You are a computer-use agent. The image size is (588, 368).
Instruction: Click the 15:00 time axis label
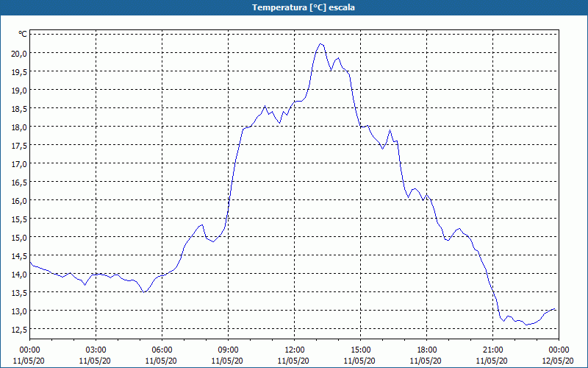click(x=360, y=350)
